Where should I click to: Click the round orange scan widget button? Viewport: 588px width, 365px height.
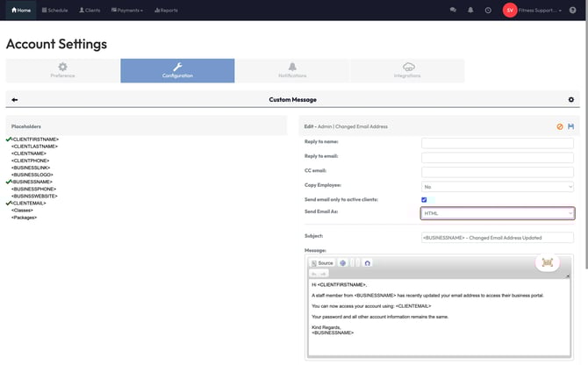pyautogui.click(x=547, y=261)
